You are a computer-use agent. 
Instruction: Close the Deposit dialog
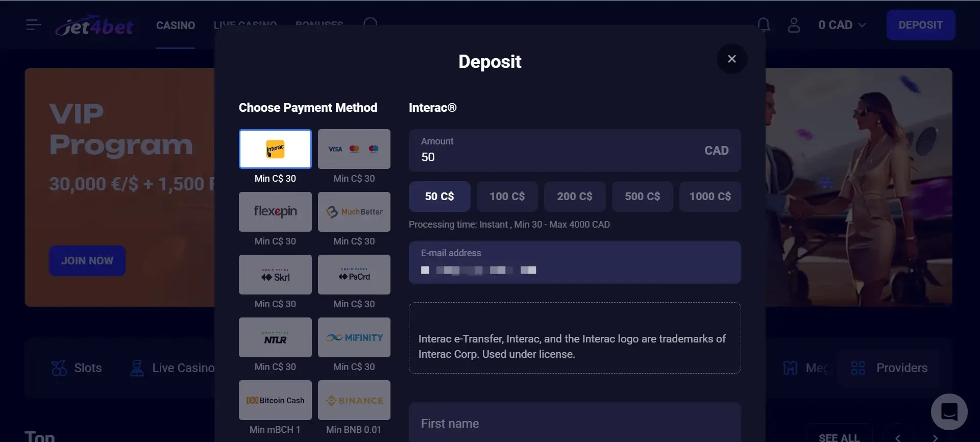tap(732, 59)
